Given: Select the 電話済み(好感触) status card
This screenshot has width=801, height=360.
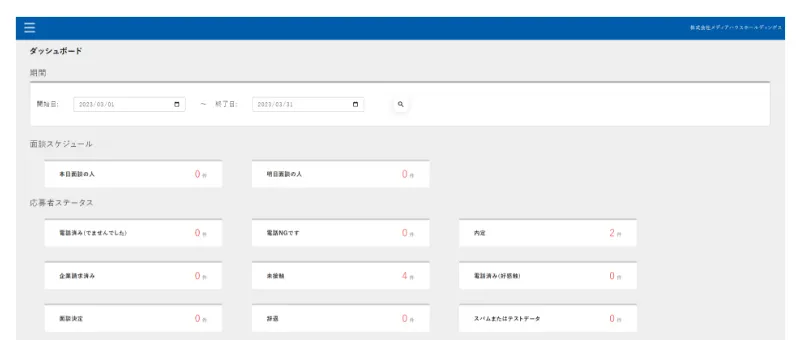Looking at the screenshot, I should pyautogui.click(x=548, y=276).
